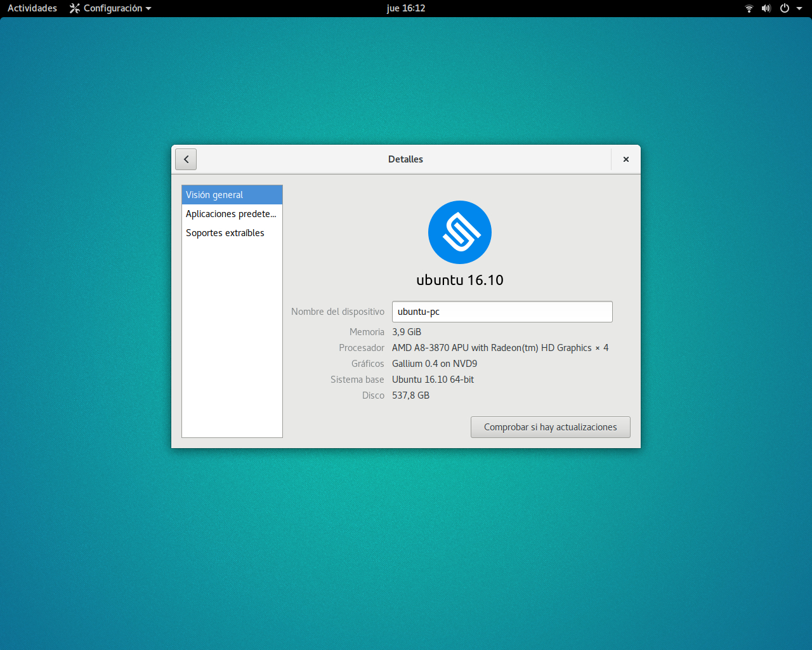Click the Ubuntu 16.10 64-bit value
812x650 pixels.
(433, 380)
